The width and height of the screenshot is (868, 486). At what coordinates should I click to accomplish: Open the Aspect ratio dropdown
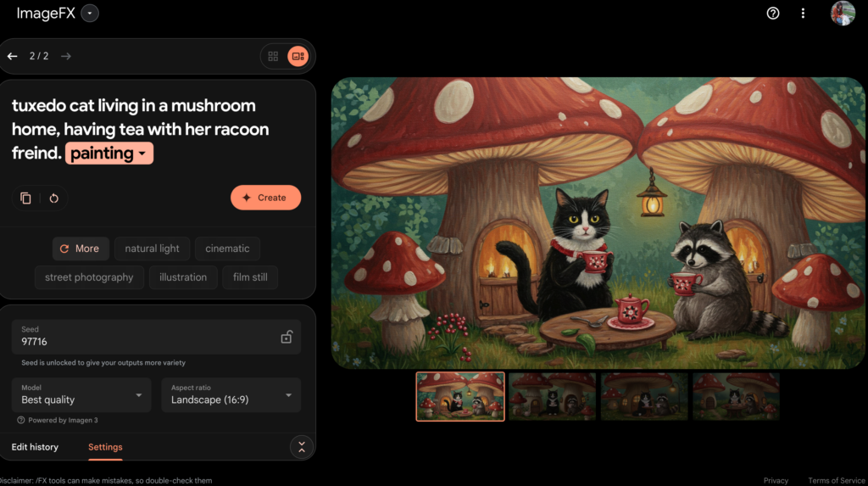coord(231,395)
